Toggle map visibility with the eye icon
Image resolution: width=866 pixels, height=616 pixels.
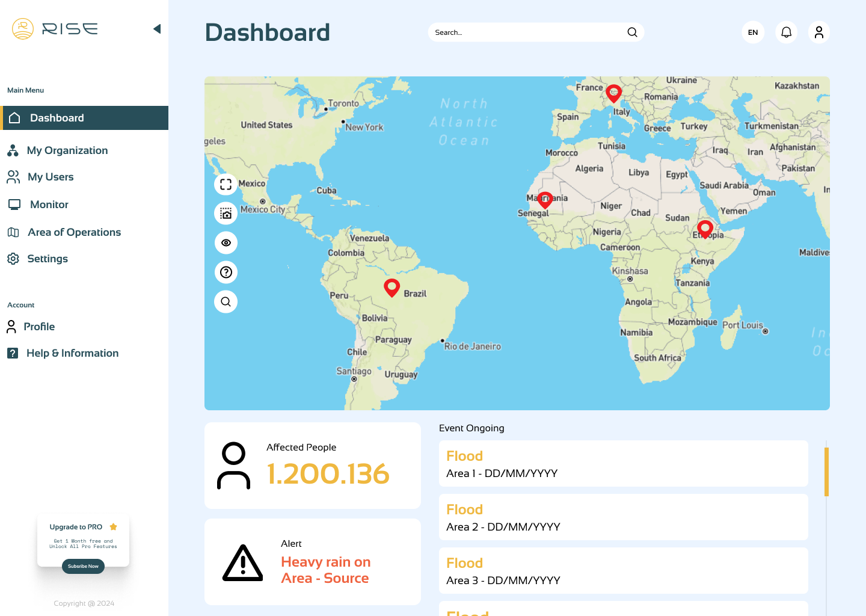pos(226,243)
